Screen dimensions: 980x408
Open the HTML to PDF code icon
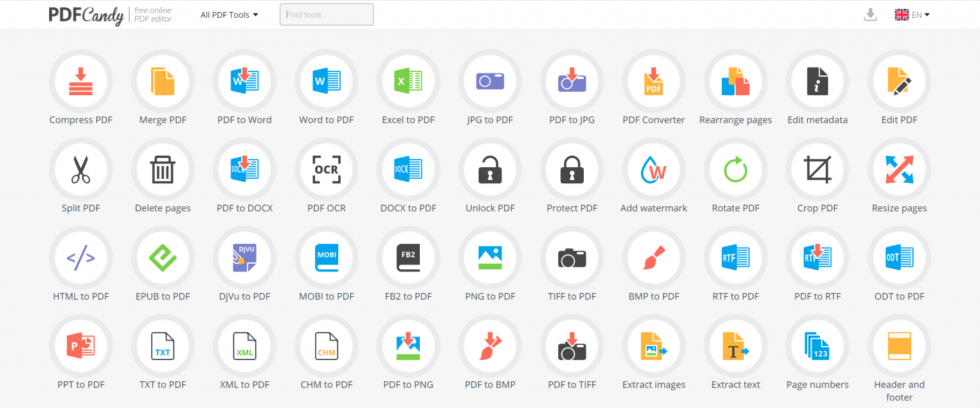tap(81, 258)
